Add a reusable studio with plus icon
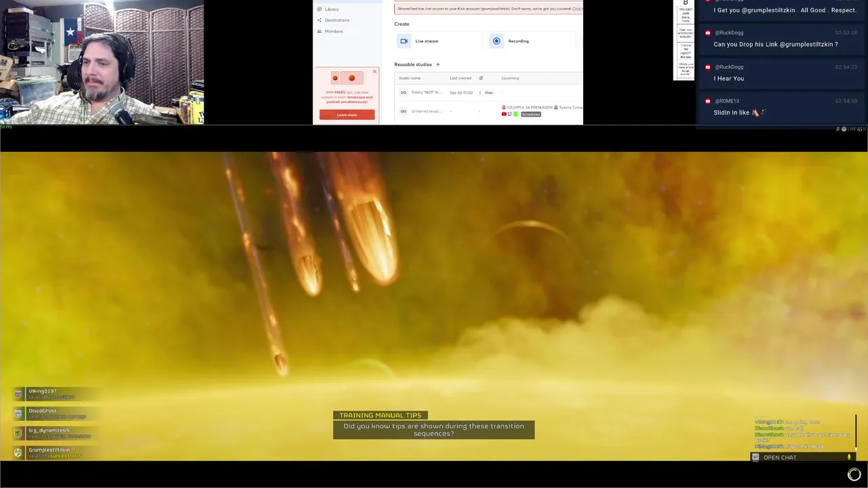Screen dimensions: 868x488 click(x=437, y=64)
